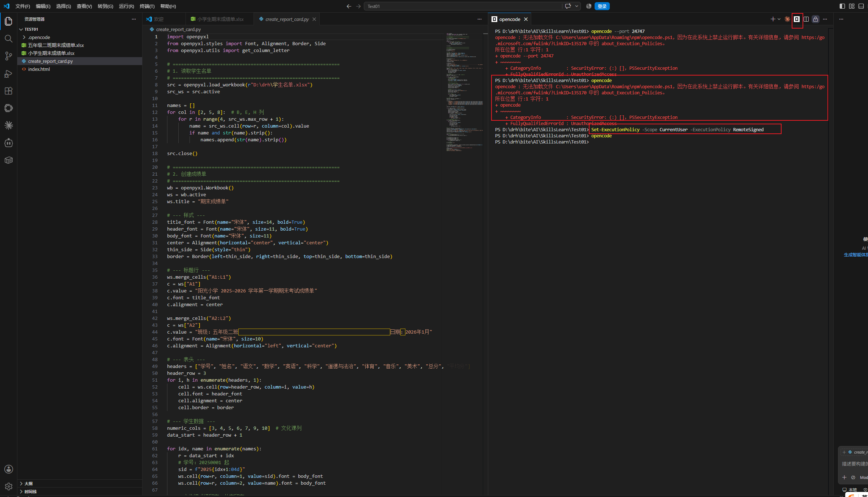
Task: Click the 生成智能体 link in chat panel
Action: (x=856, y=255)
